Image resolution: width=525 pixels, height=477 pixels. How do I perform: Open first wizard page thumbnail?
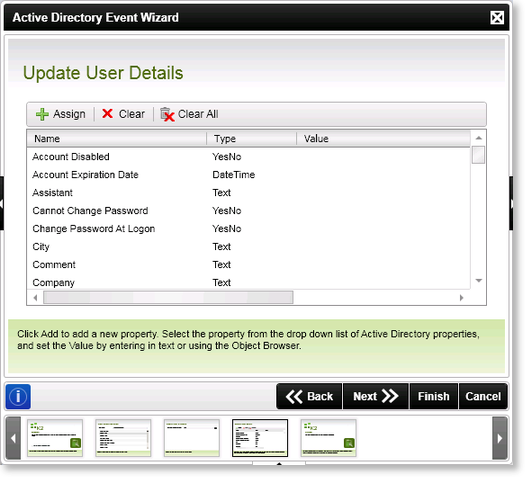coord(55,438)
